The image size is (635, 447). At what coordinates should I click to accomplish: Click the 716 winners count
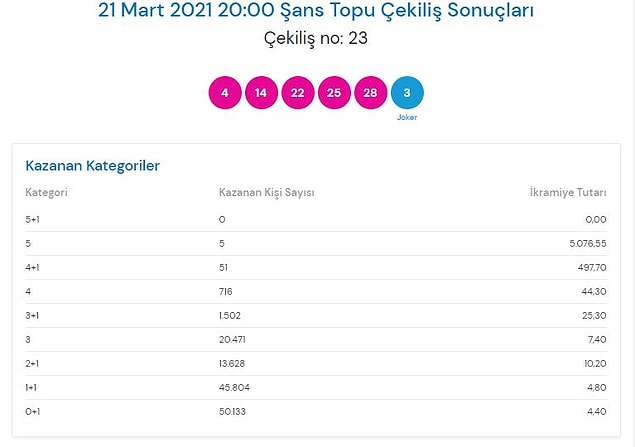click(226, 292)
